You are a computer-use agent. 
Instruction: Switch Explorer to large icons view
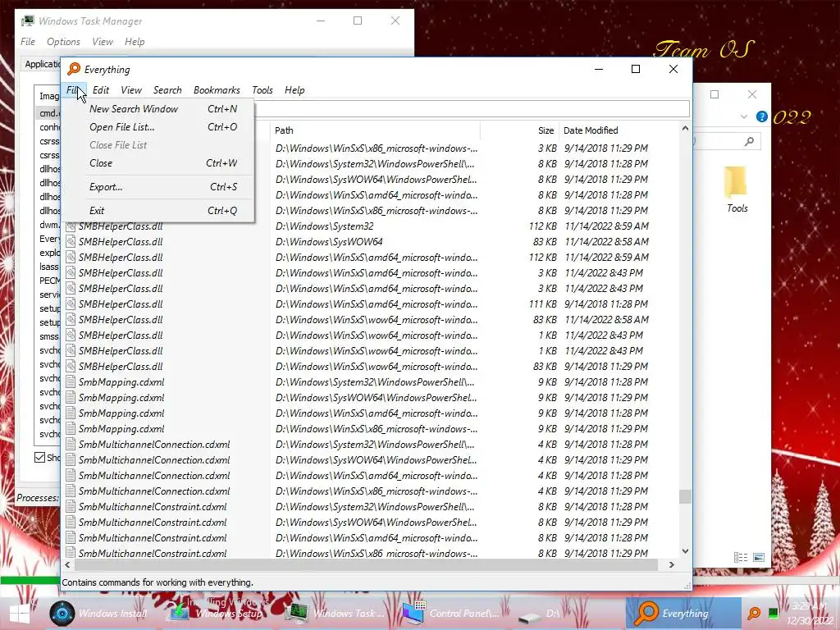pos(759,558)
